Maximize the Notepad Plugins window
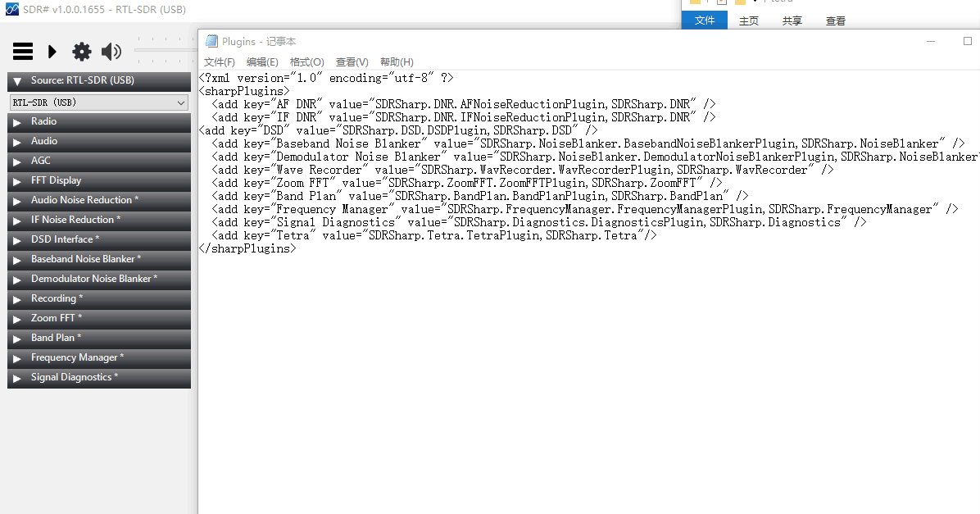This screenshot has height=514, width=980. coord(968,41)
